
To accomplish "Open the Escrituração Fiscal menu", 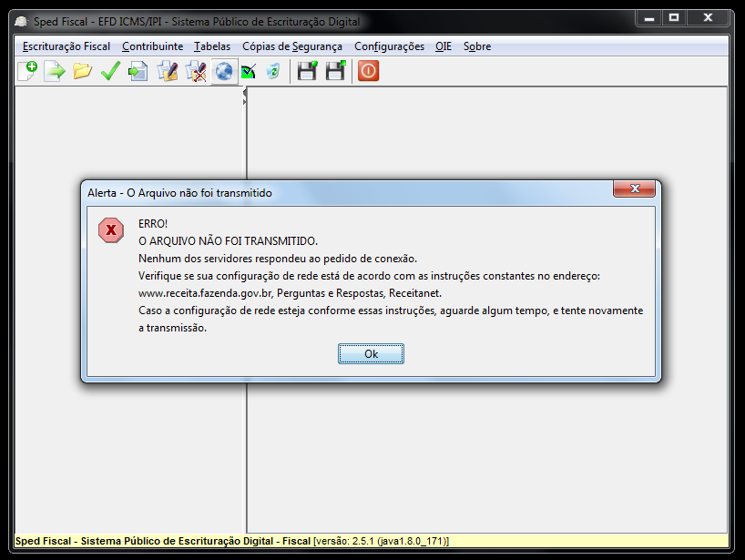I will (66, 46).
